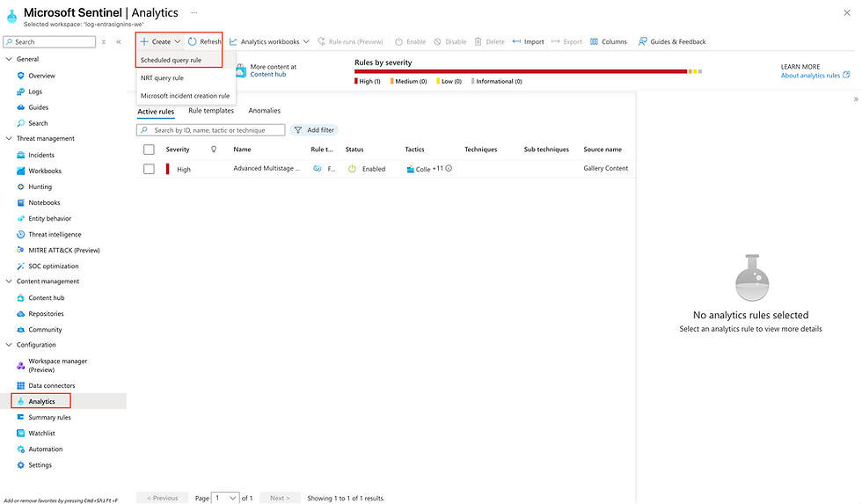Choose Microsoft incident creation rule
This screenshot has height=504, width=862.
pyautogui.click(x=186, y=96)
